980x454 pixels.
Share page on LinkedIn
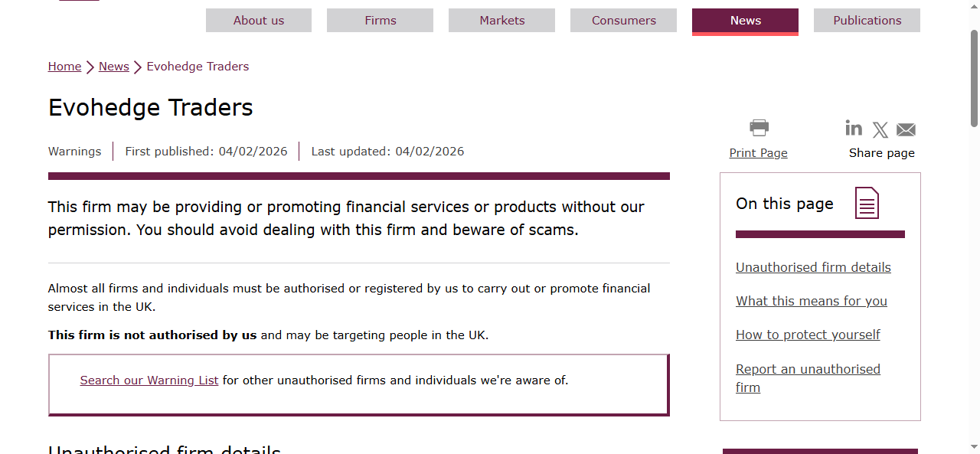point(854,128)
